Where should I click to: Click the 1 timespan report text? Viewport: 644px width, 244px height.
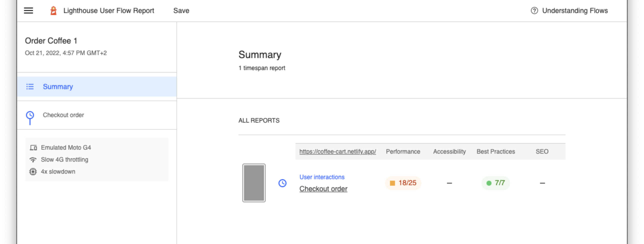pos(262,68)
